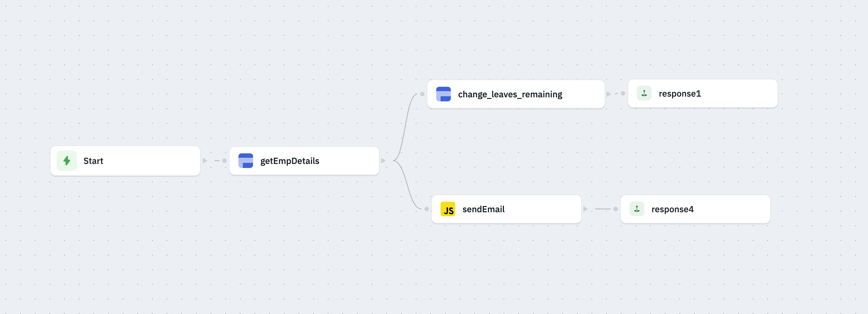Click the output arrow of getEmpDetails
868x314 pixels.
[x=383, y=161]
